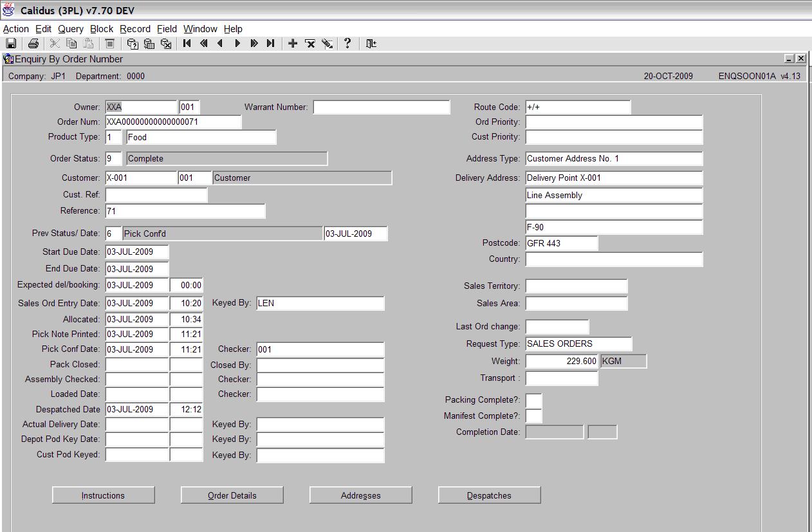Click the Manifest Complete? box

pyautogui.click(x=533, y=416)
